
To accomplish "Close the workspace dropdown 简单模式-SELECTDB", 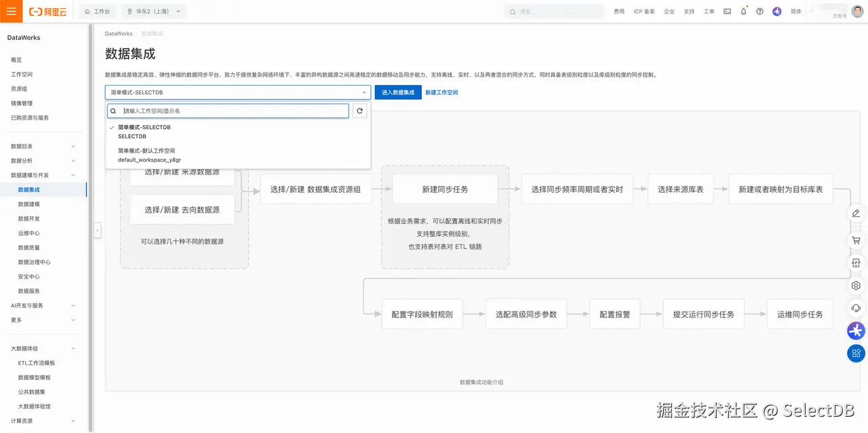I will click(238, 92).
